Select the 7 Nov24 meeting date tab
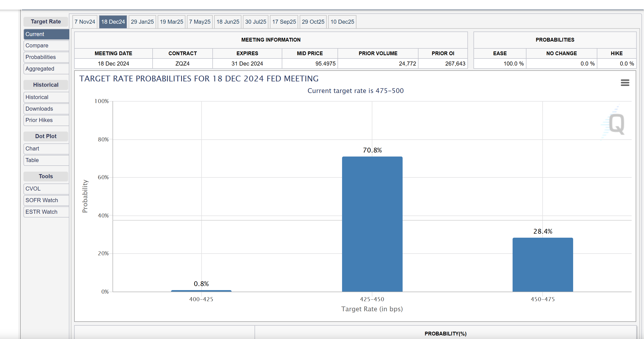 (x=85, y=22)
